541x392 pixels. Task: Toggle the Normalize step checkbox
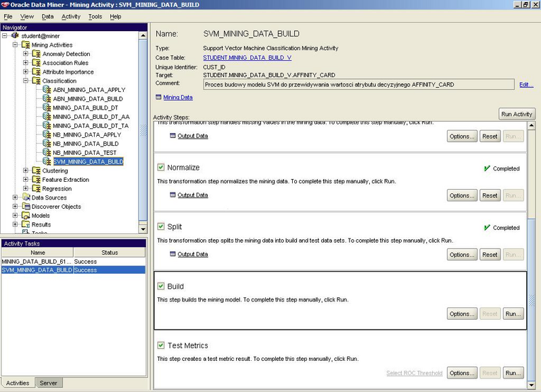click(x=161, y=167)
